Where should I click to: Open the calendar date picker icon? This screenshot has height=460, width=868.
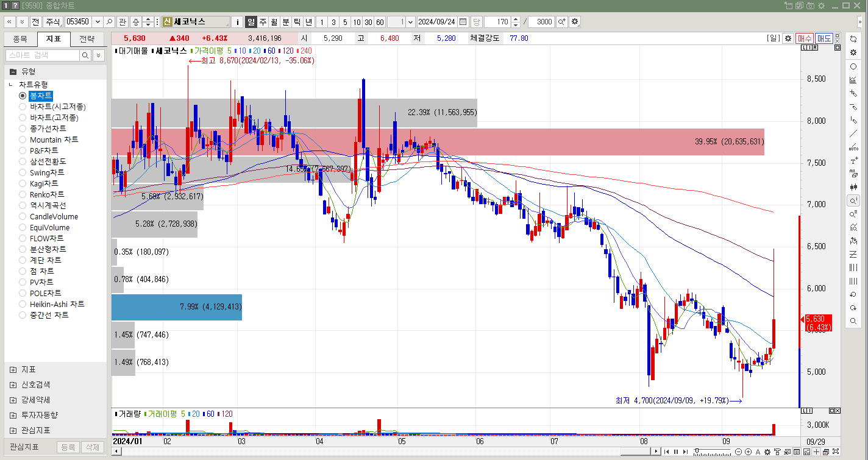[x=463, y=21]
